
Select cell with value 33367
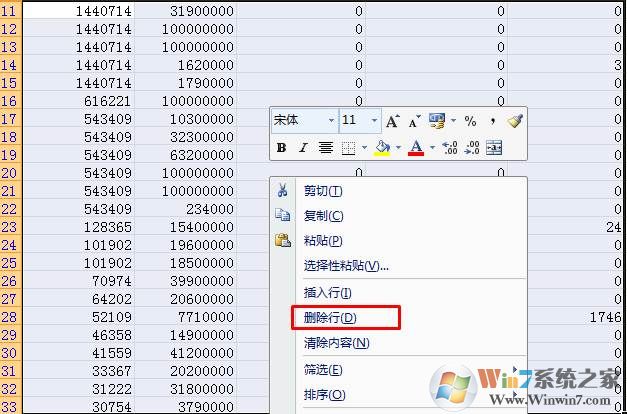79,371
